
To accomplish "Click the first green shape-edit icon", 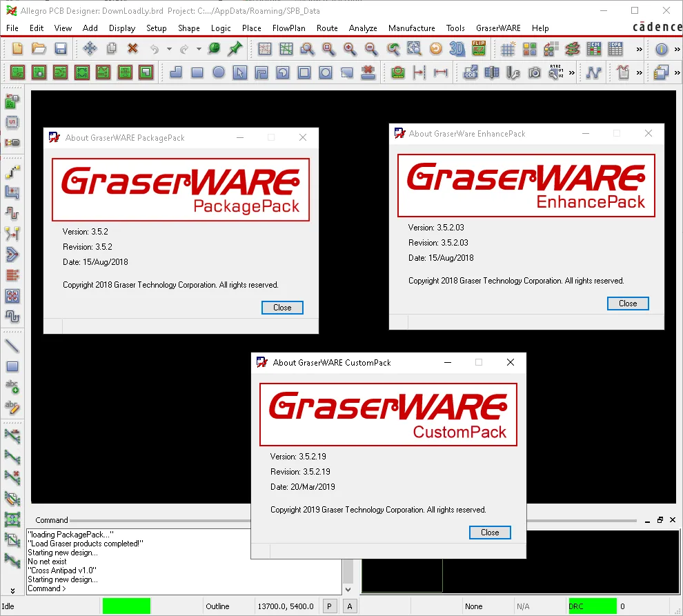I will click(x=17, y=72).
